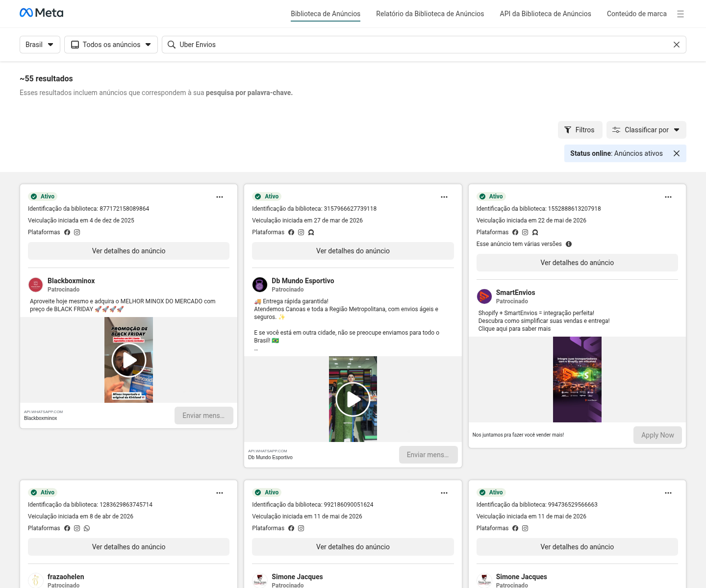Click the Apply Now button

point(657,435)
